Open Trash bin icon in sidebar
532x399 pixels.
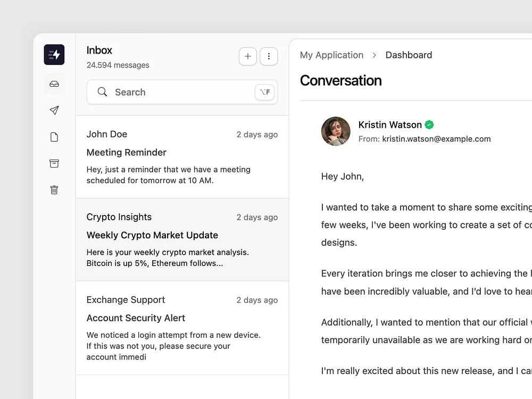(x=54, y=190)
